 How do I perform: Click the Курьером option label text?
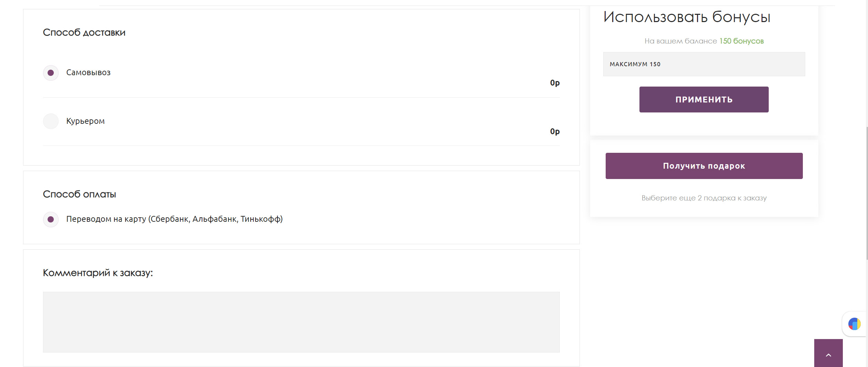(x=85, y=121)
